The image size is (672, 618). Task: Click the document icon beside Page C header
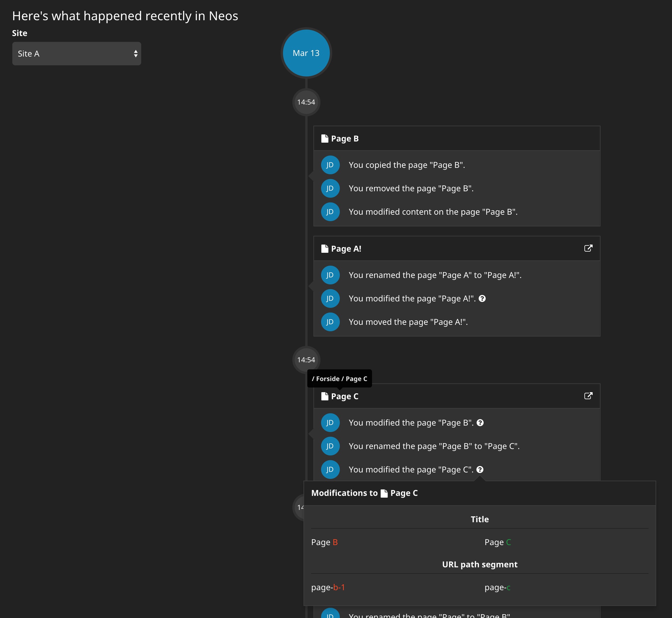coord(325,396)
